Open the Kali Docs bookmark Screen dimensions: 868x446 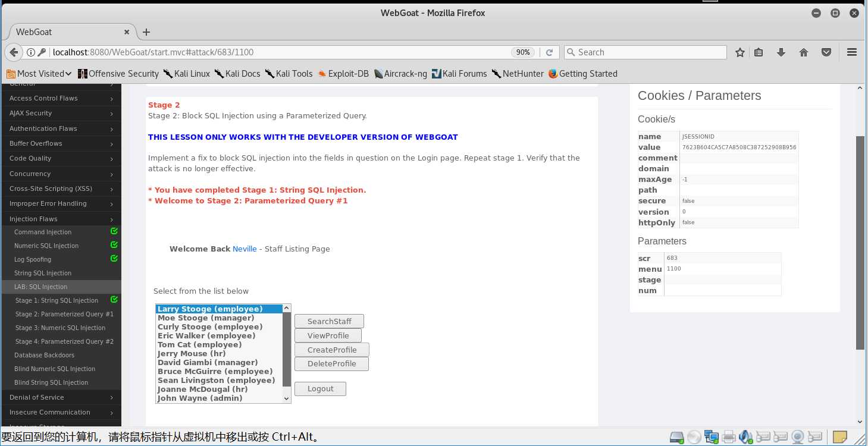(237, 74)
